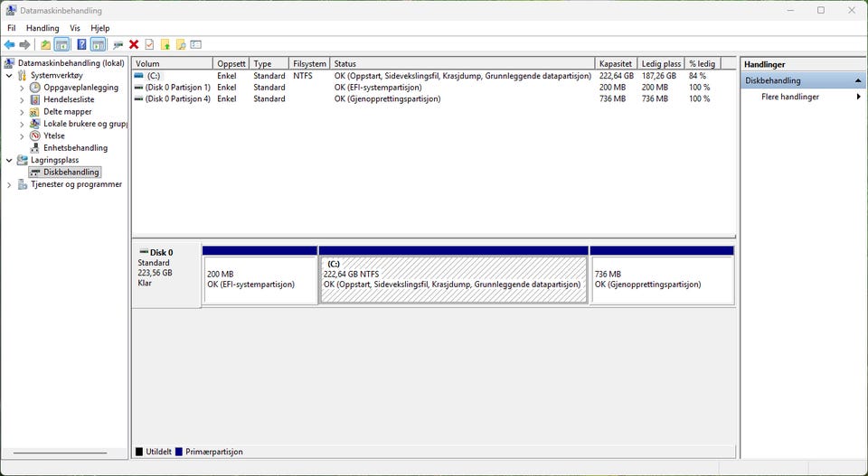Click the 187,26 GB free space cell
The width and height of the screenshot is (868, 476).
(659, 76)
